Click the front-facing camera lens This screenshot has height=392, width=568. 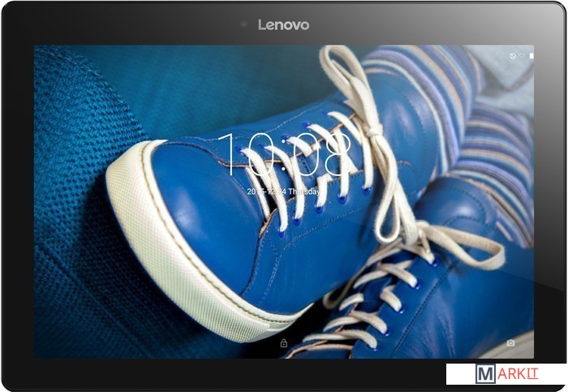(243, 24)
